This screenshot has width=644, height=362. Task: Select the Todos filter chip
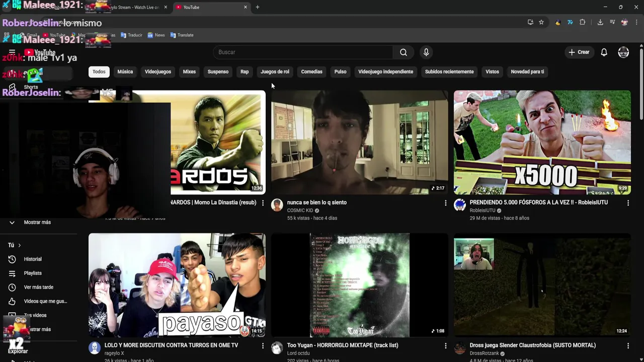coord(99,71)
